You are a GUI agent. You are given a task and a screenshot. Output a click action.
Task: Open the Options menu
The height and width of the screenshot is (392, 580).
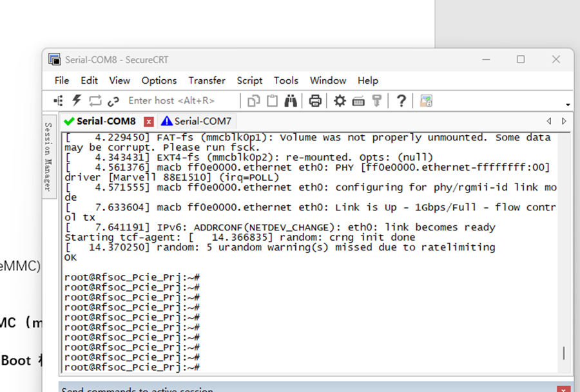click(159, 80)
